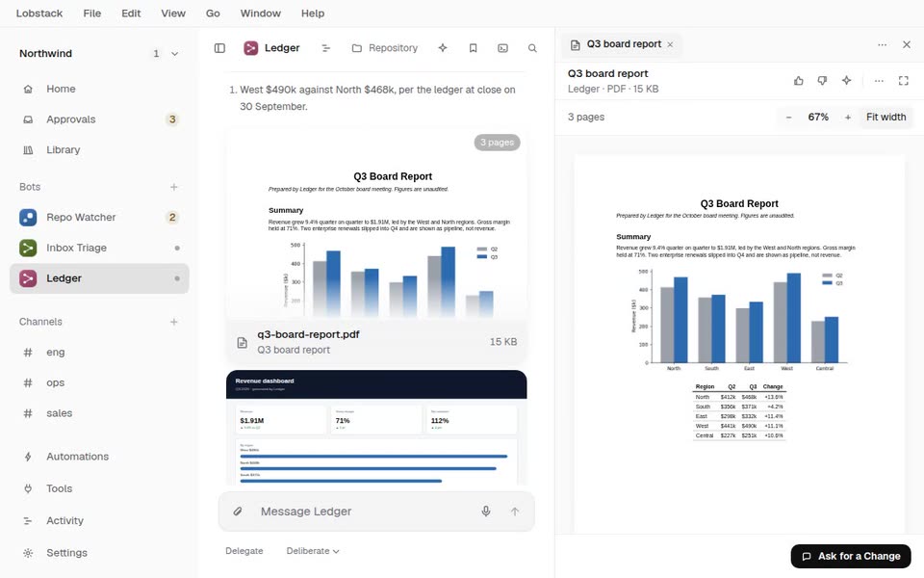Open the thread outline list icon
The width and height of the screenshot is (924, 578).
click(x=325, y=48)
